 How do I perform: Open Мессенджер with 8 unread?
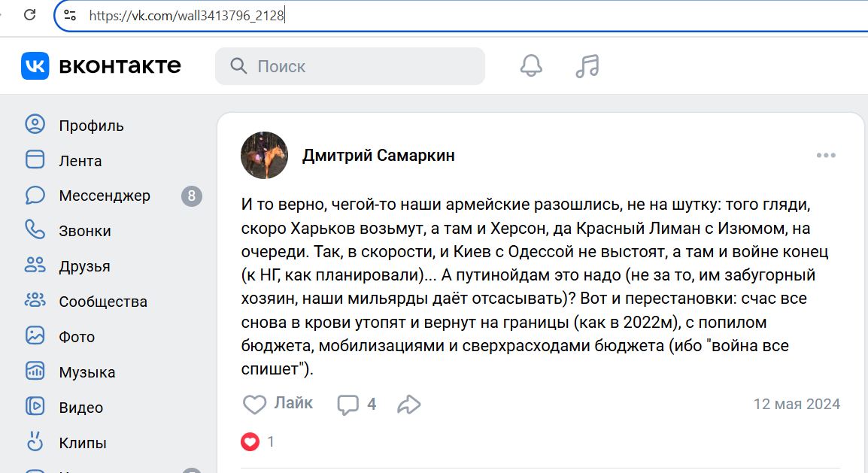pyautogui.click(x=105, y=196)
